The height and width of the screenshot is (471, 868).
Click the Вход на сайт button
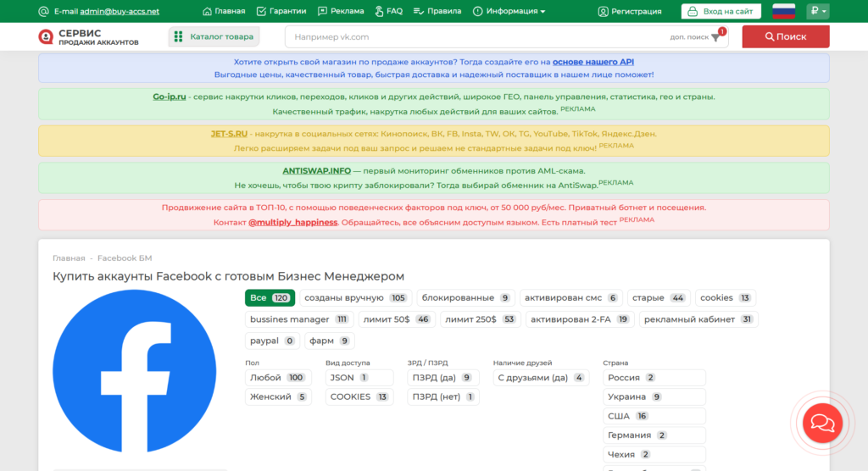point(721,11)
